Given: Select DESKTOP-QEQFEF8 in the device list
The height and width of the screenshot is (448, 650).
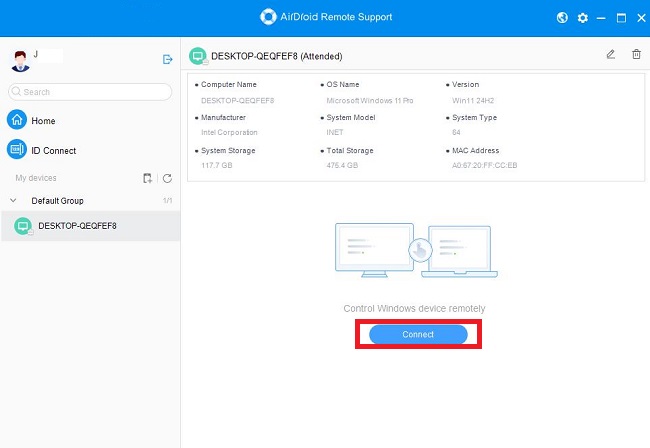Looking at the screenshot, I should point(77,226).
